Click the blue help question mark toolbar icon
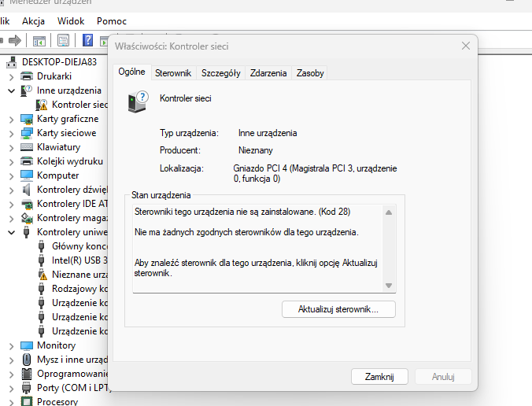The height and width of the screenshot is (406, 532). point(87,40)
